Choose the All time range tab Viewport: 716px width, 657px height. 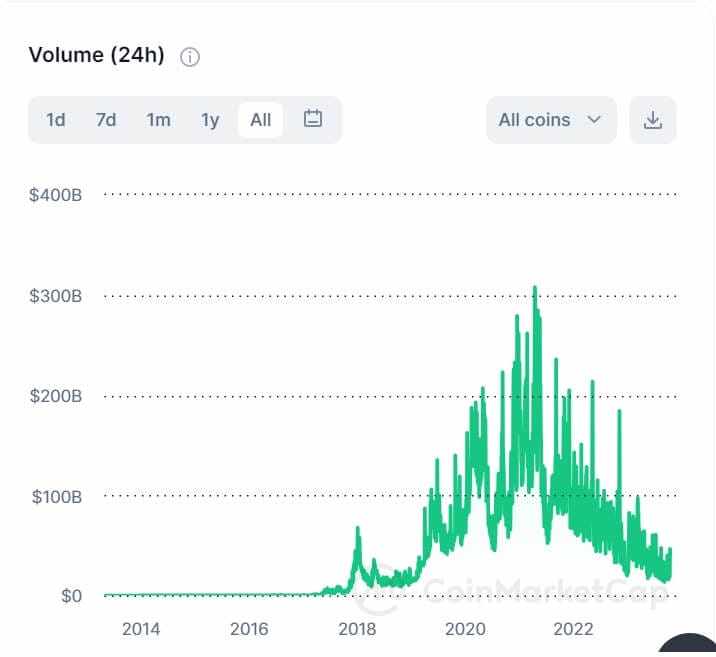click(260, 120)
